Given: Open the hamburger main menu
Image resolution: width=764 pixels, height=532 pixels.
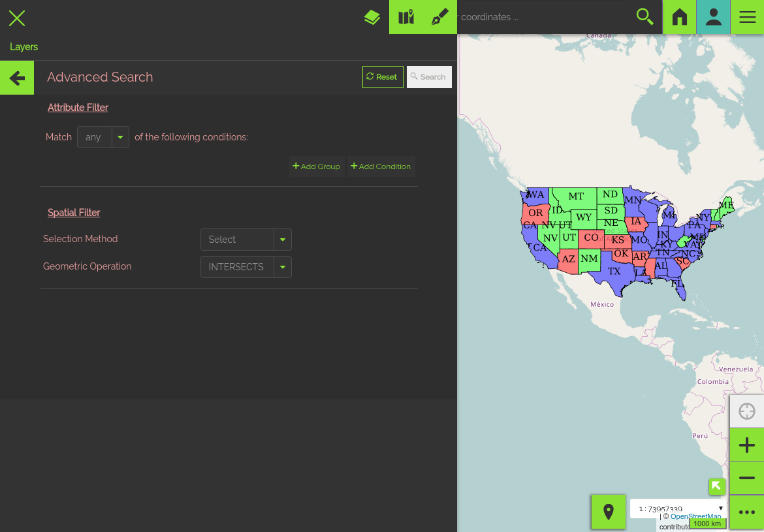Looking at the screenshot, I should click(748, 17).
